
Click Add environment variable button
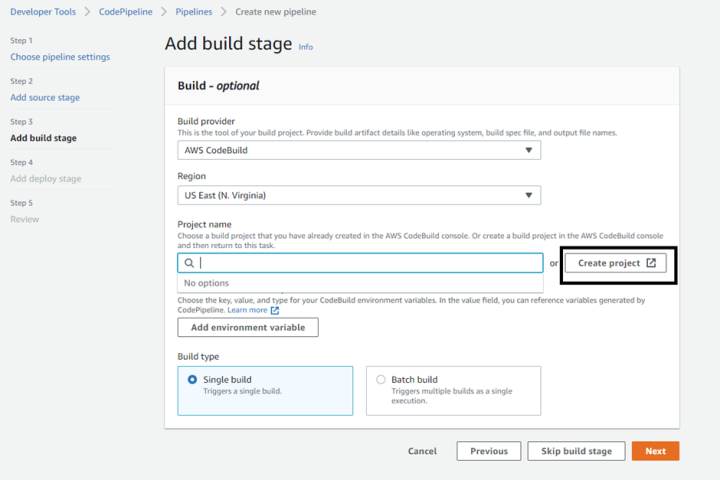click(248, 328)
